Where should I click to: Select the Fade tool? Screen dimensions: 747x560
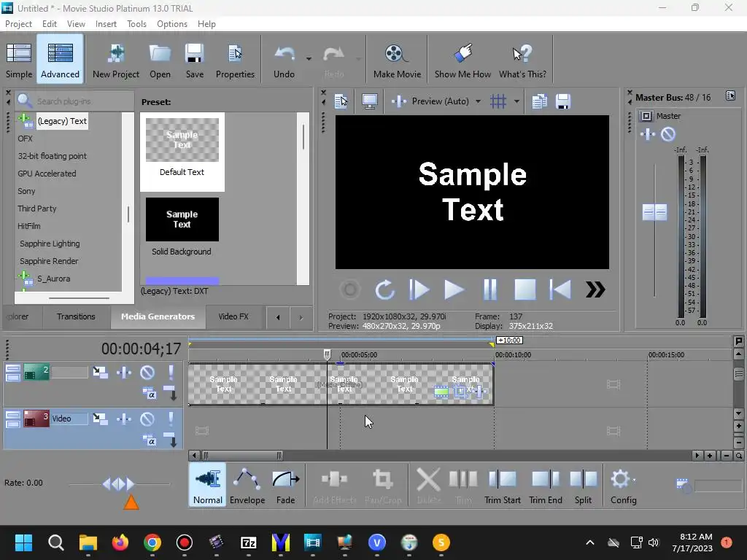click(x=285, y=486)
